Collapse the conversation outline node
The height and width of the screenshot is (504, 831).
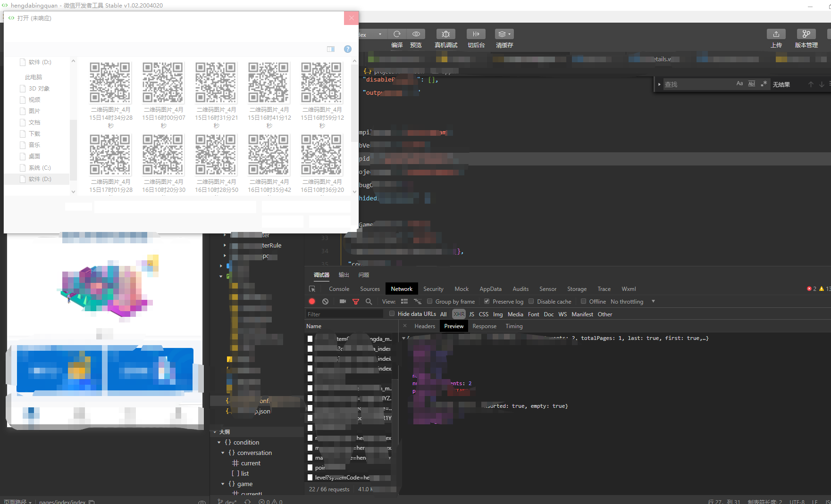coord(223,453)
